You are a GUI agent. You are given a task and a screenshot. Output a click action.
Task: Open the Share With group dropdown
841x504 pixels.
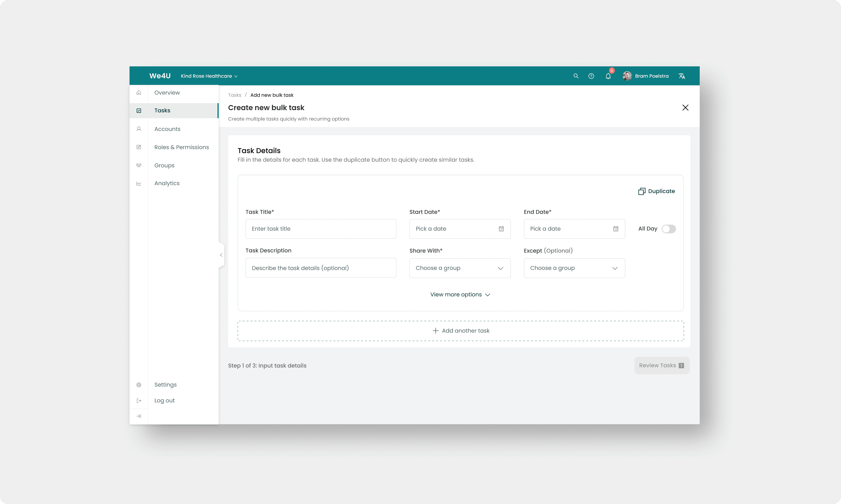tap(459, 268)
